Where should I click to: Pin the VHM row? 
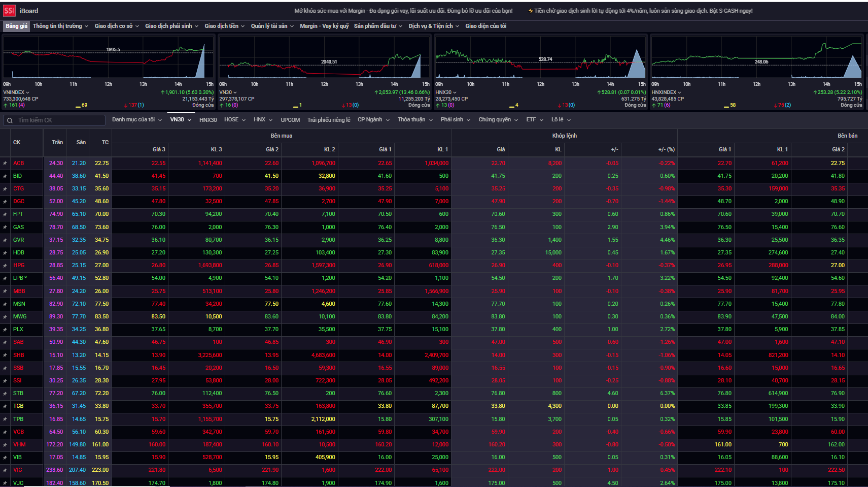(5, 445)
